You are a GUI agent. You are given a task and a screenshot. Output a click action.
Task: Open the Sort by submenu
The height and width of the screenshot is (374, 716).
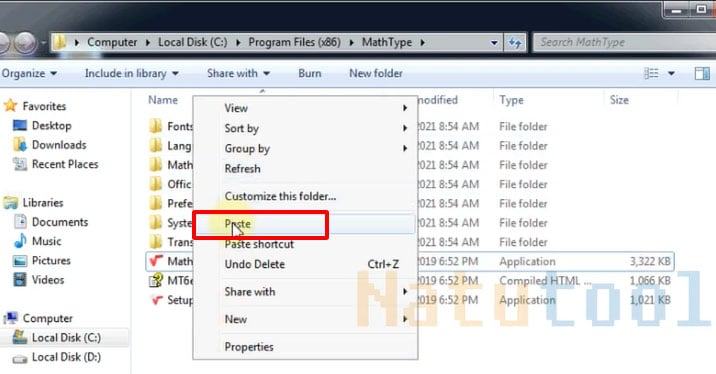tap(305, 128)
